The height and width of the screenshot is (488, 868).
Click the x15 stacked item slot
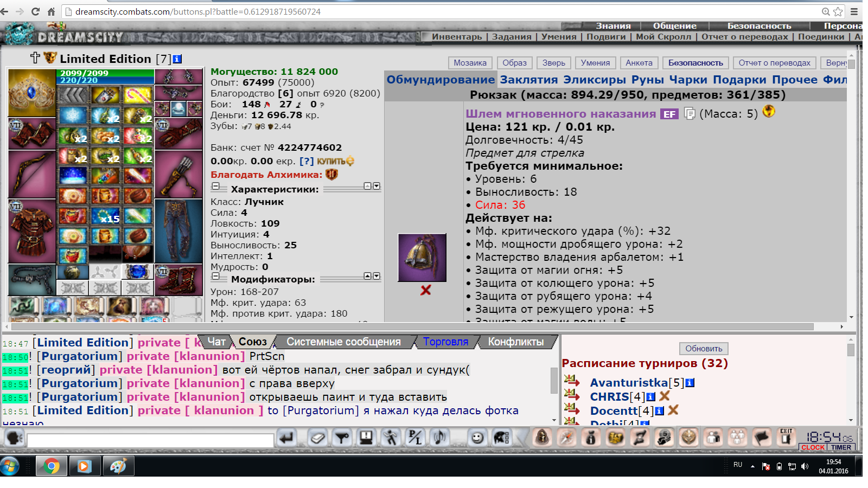105,216
